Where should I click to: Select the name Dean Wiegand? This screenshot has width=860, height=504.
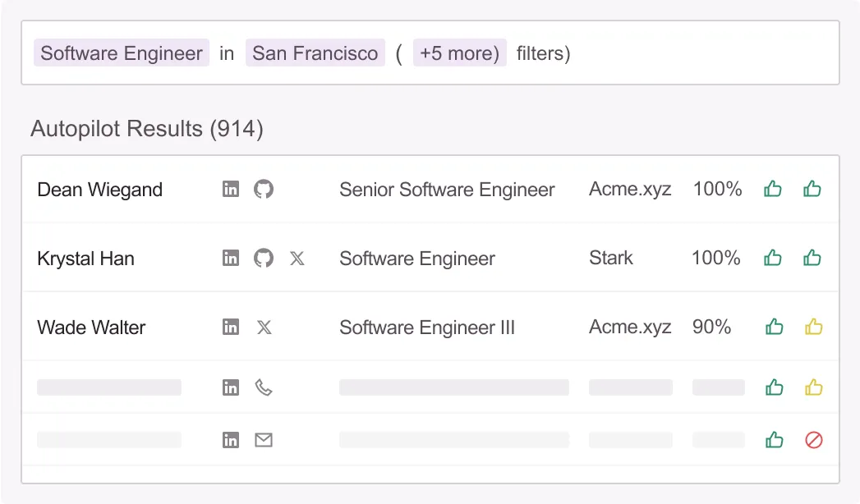[99, 190]
